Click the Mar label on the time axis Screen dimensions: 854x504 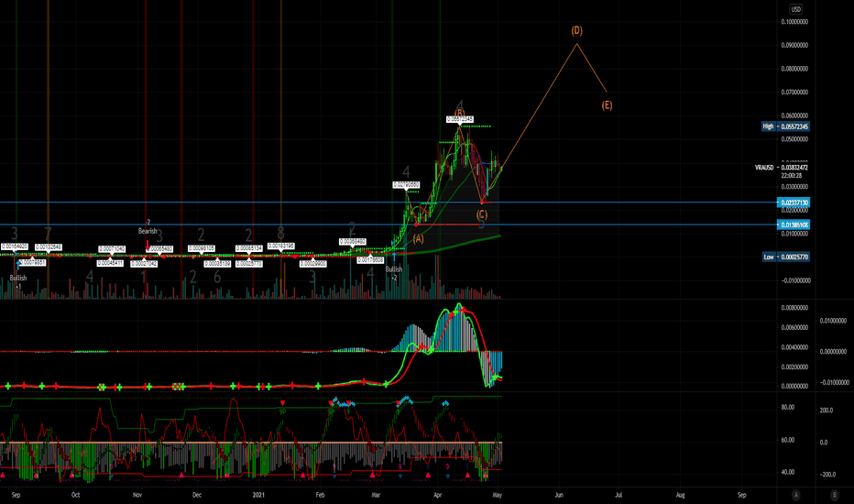pos(376,495)
